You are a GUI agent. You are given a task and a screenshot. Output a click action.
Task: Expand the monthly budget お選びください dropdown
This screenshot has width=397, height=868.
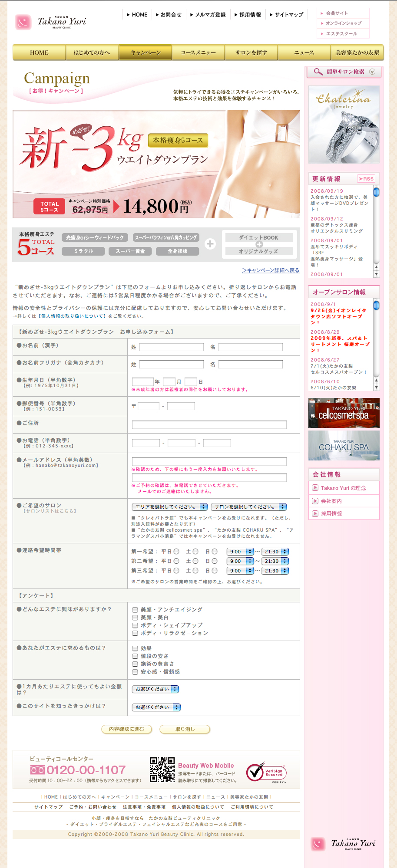click(155, 689)
